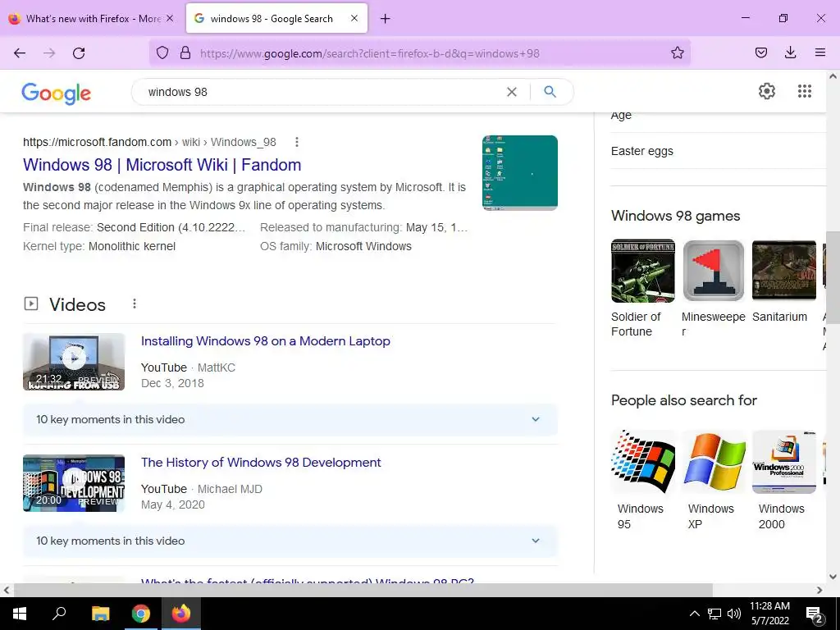Click the scroll-right arrow on horizontal scrollbar

pyautogui.click(x=819, y=590)
